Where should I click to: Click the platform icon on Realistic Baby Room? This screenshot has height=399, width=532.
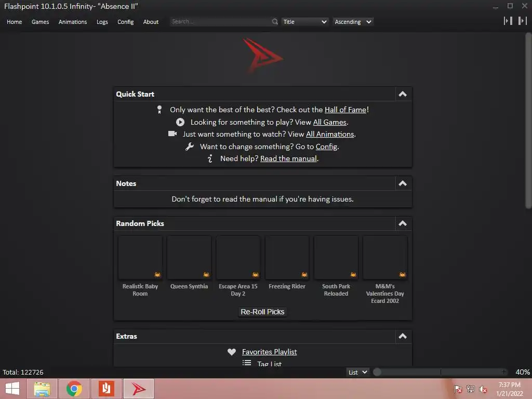[157, 274]
